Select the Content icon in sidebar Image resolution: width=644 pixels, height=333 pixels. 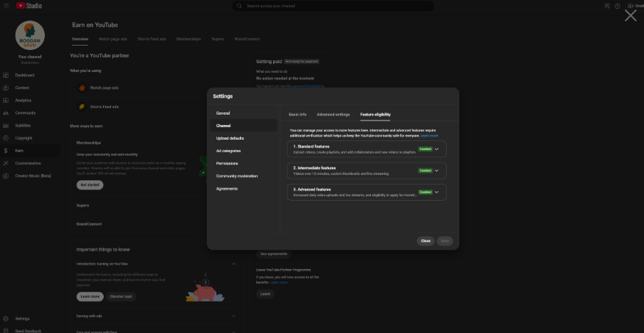coord(6,87)
